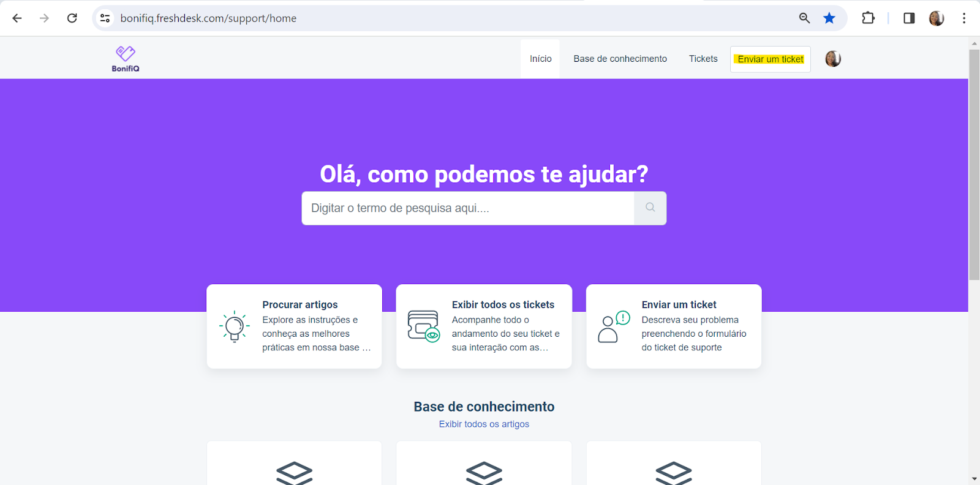
Task: Open the Tickets menu item
Action: [x=703, y=59]
